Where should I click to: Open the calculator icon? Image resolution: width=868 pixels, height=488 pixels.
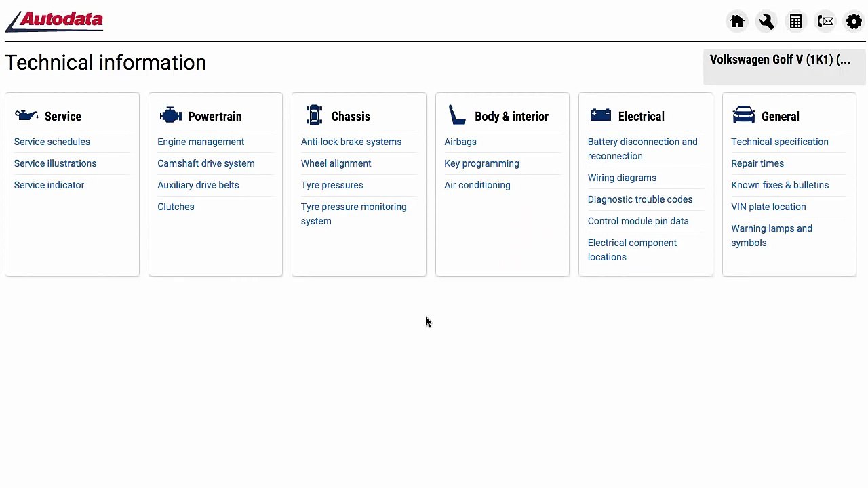795,22
